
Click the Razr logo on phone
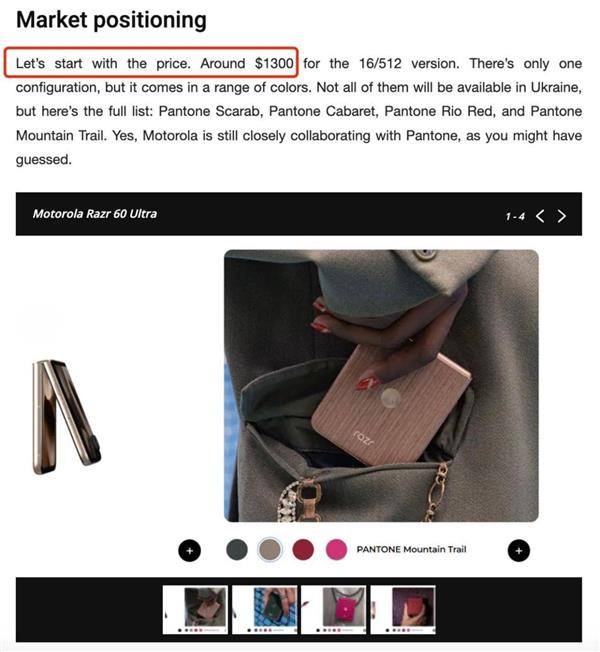(x=364, y=438)
